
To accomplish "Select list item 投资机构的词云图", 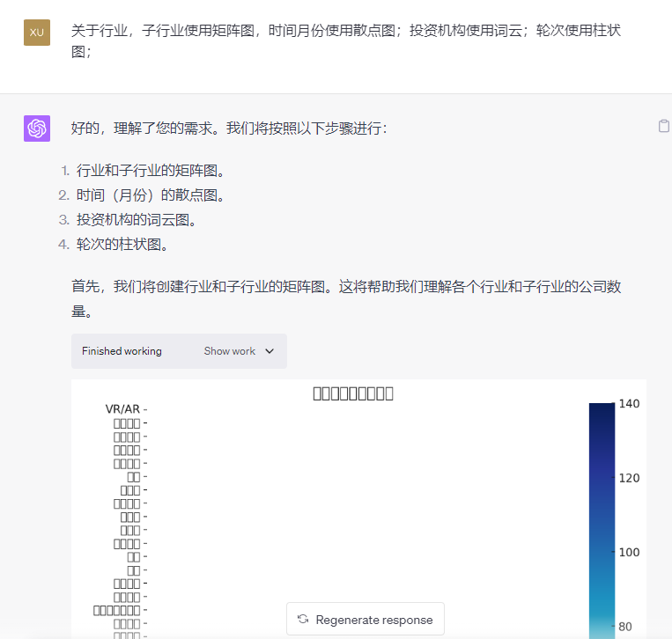I will pos(137,220).
